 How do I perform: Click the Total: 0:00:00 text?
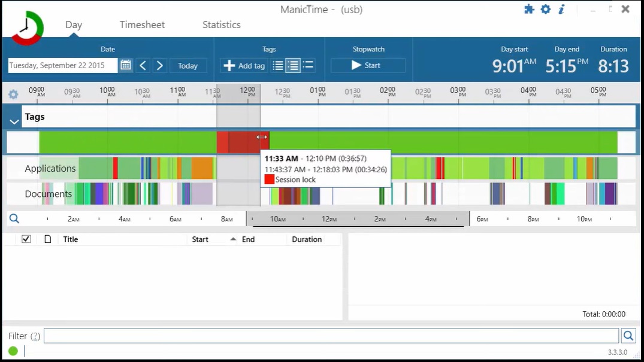click(604, 314)
